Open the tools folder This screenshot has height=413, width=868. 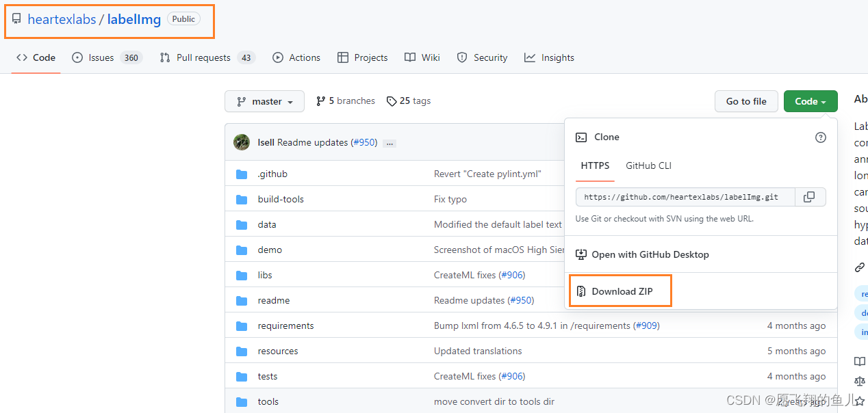tap(268, 401)
